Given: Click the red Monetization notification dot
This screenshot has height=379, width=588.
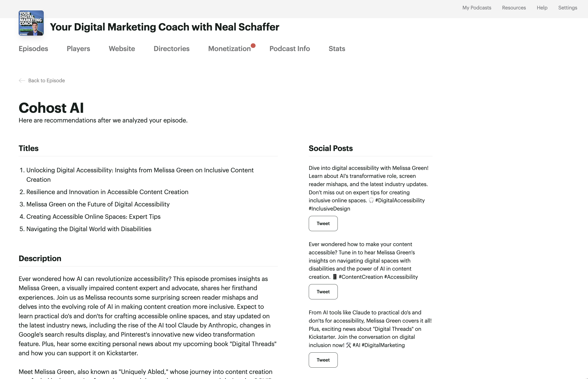Looking at the screenshot, I should 253,45.
